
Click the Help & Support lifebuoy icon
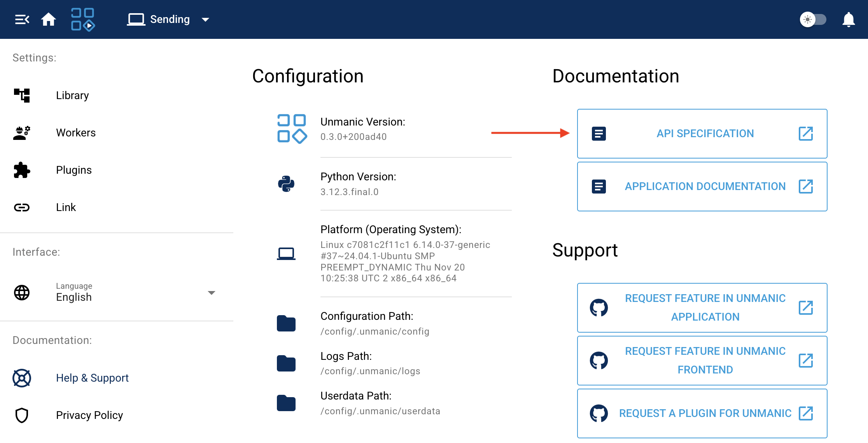[22, 378]
